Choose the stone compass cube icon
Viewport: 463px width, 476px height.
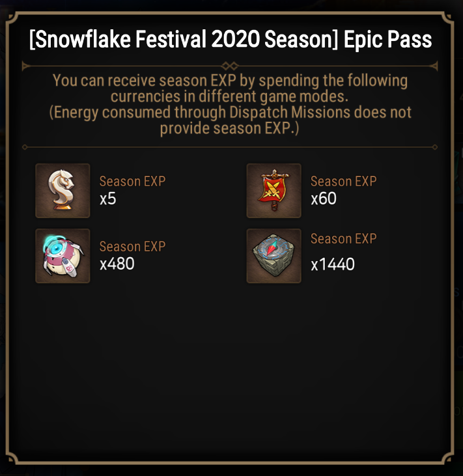274,256
